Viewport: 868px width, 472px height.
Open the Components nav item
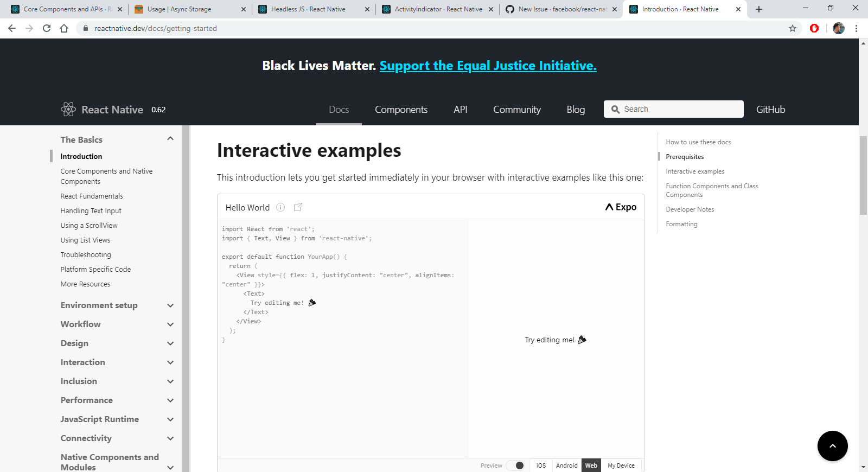point(401,110)
